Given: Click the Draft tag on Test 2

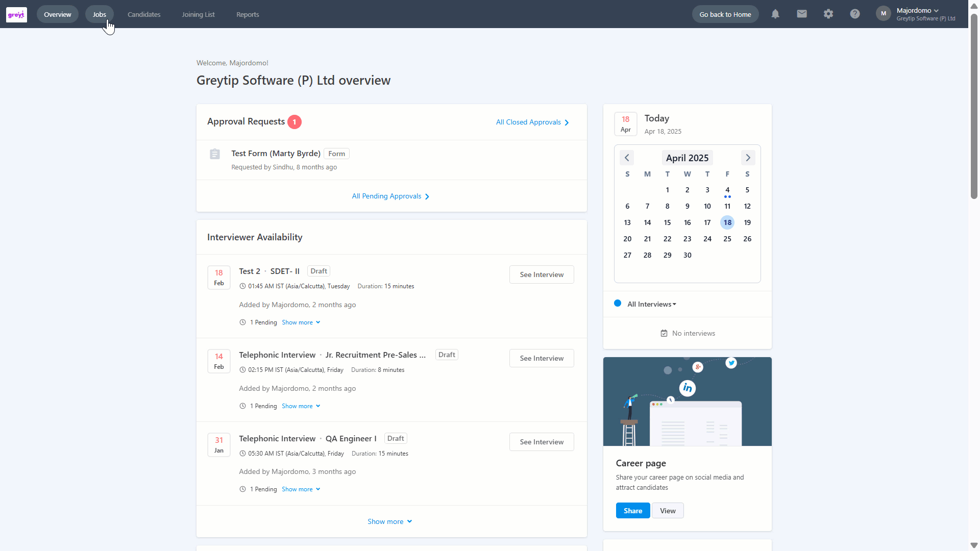Looking at the screenshot, I should [x=318, y=271].
